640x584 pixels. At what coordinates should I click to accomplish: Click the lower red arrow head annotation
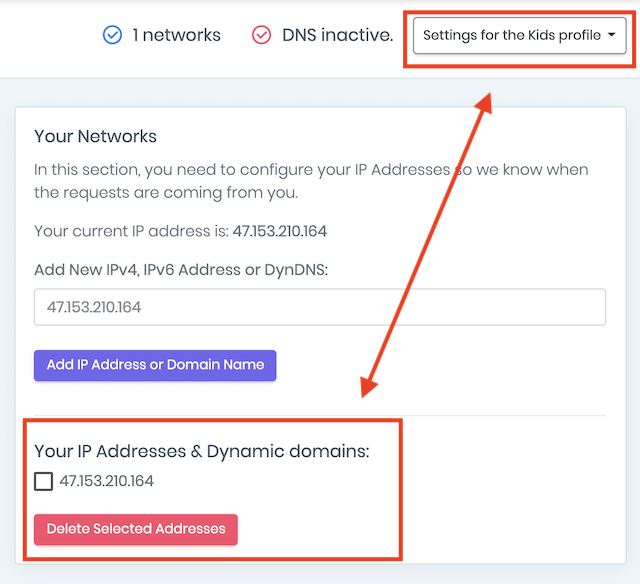tap(368, 386)
